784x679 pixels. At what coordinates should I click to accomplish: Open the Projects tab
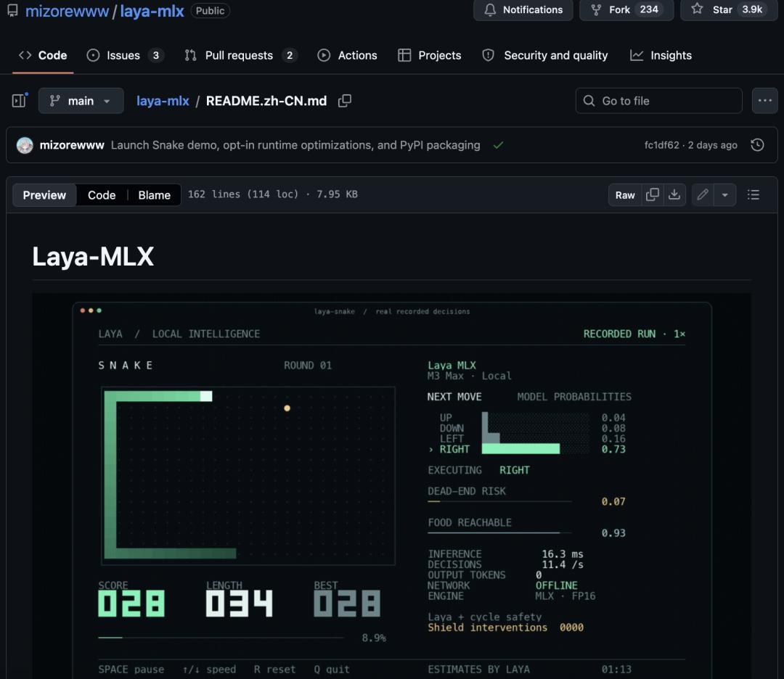(430, 55)
